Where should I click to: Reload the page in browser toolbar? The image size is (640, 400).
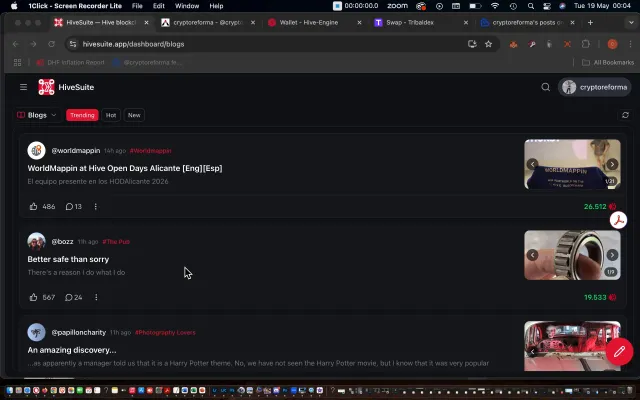[51, 44]
